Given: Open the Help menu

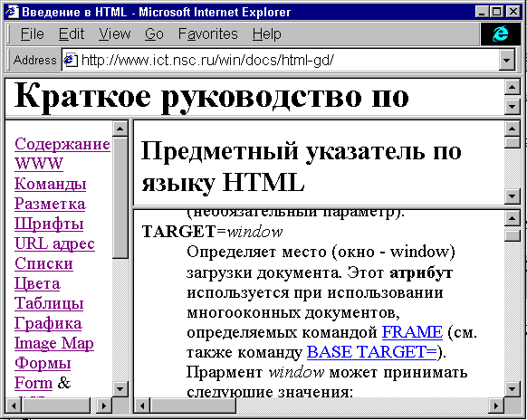Looking at the screenshot, I should coord(266,33).
